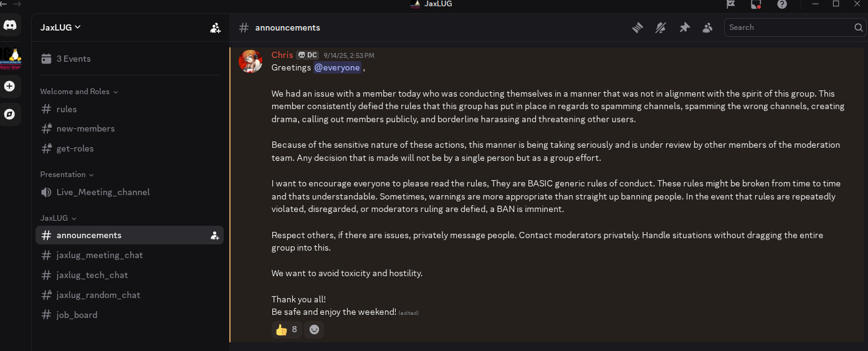Click the Add a Server plus icon

point(9,86)
